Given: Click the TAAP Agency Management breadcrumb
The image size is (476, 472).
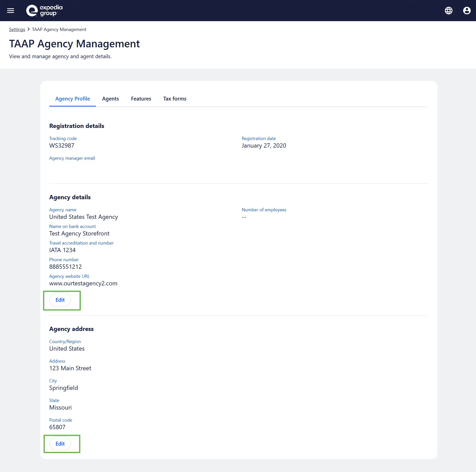Looking at the screenshot, I should point(59,29).
